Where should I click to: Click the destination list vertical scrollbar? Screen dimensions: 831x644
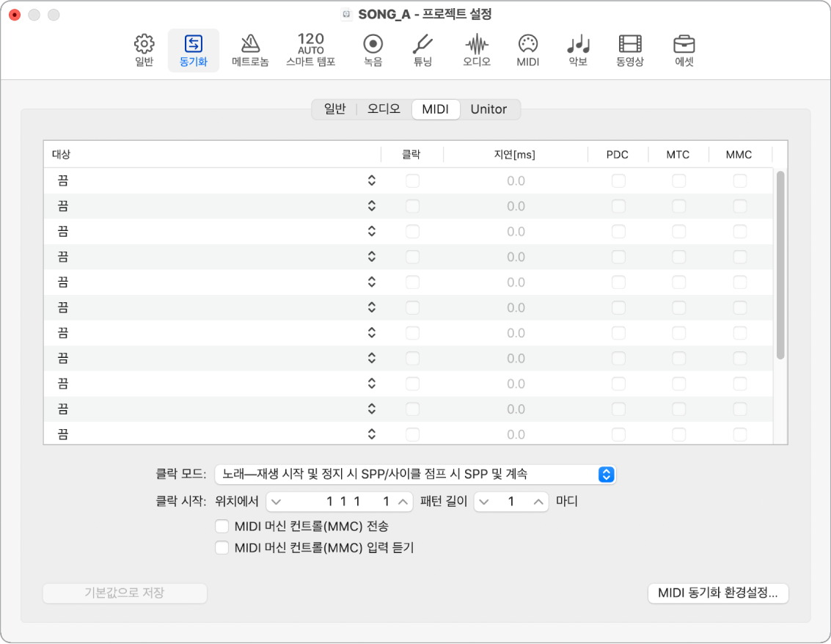[x=780, y=265]
